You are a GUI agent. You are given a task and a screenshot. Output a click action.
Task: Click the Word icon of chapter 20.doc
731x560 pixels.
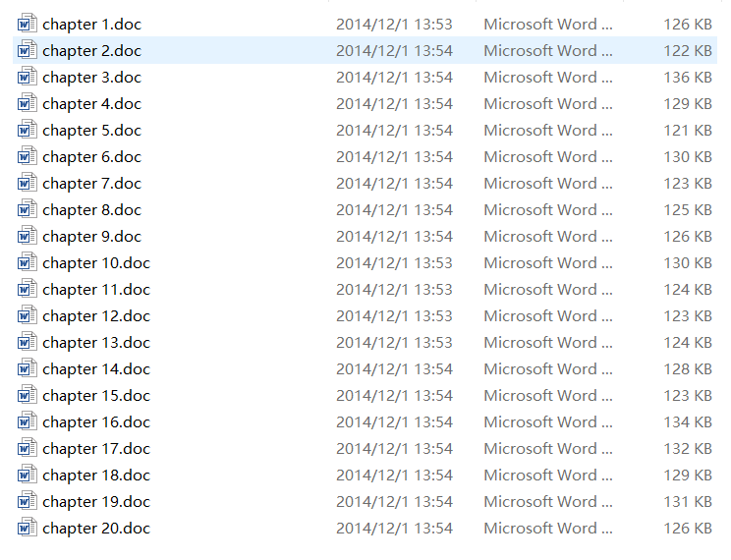(x=28, y=529)
